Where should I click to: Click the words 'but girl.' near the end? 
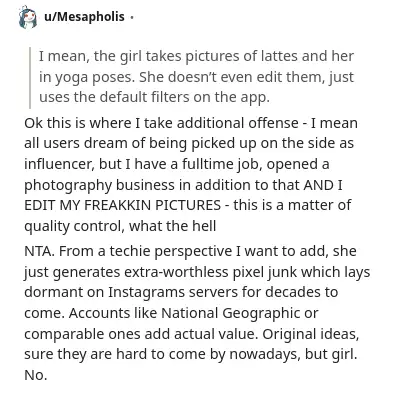tap(331, 354)
